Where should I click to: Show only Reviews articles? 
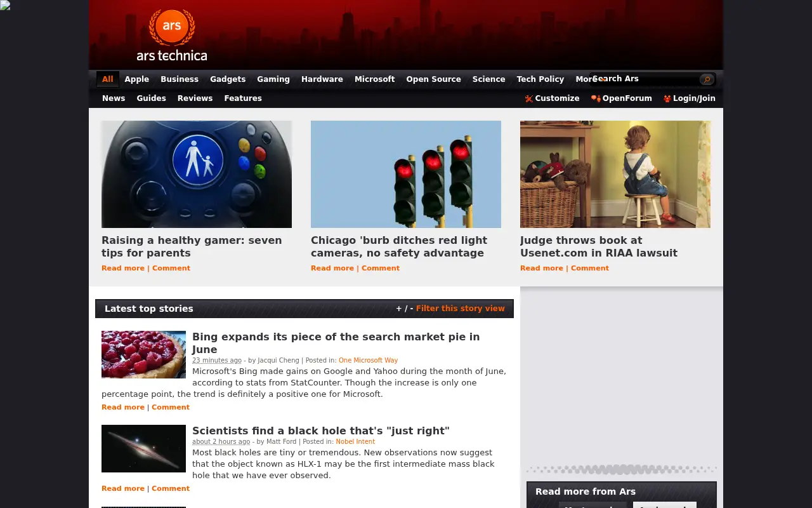(195, 98)
